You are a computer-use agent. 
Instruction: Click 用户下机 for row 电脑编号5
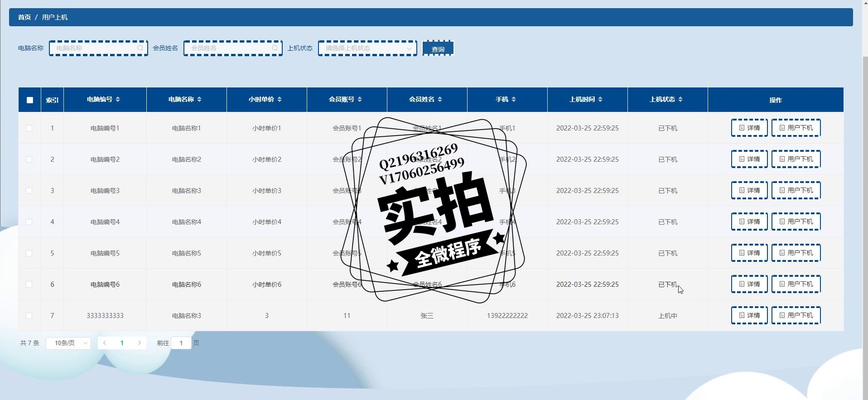click(x=796, y=253)
